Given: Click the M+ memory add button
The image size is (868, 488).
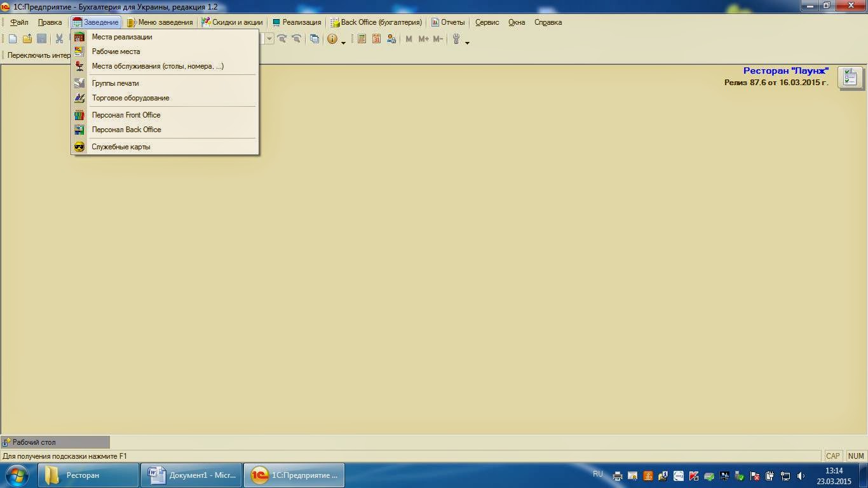Looking at the screenshot, I should point(424,39).
